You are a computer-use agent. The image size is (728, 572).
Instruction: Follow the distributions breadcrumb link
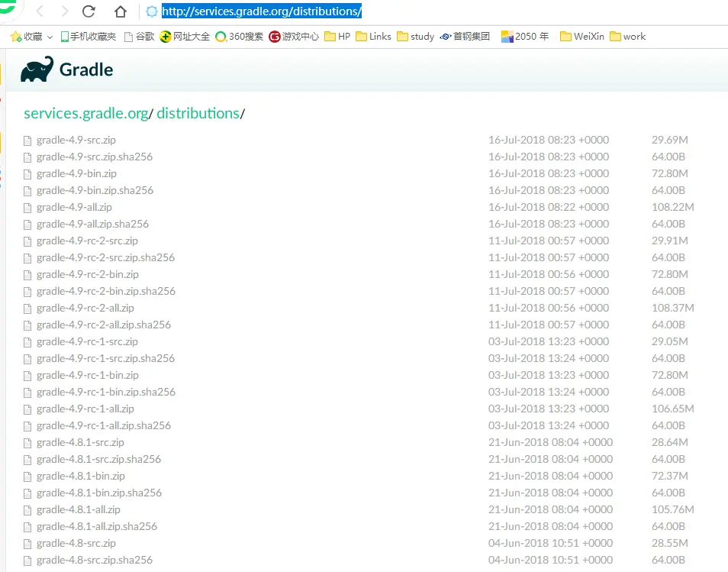(198, 113)
